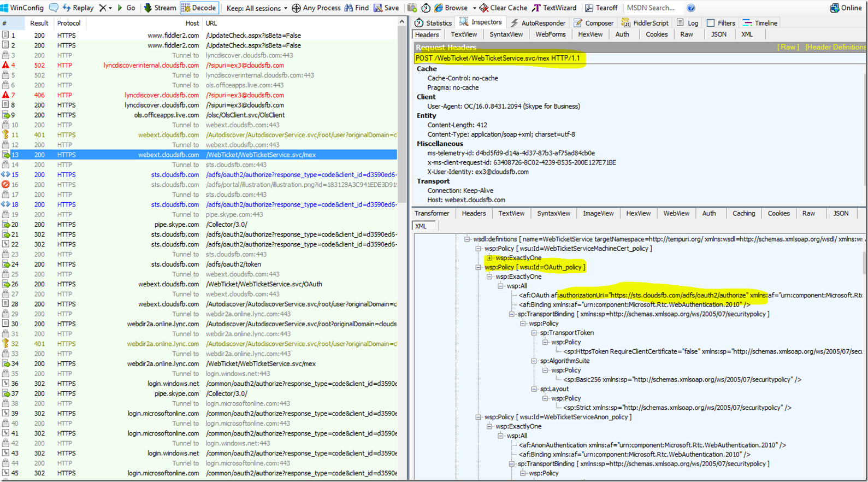The image size is (868, 482).
Task: Select the response Transformer tab
Action: [x=432, y=214]
